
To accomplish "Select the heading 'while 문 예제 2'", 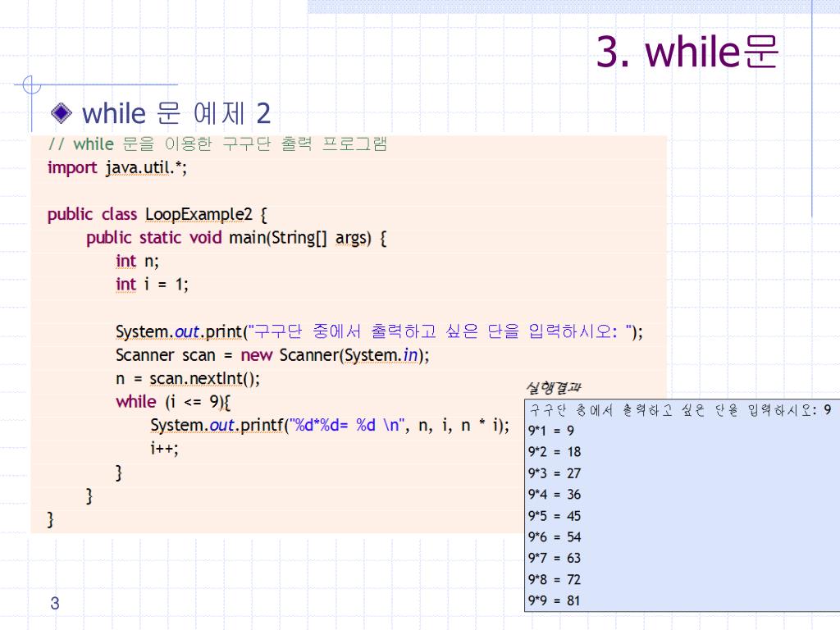I will click(x=176, y=113).
